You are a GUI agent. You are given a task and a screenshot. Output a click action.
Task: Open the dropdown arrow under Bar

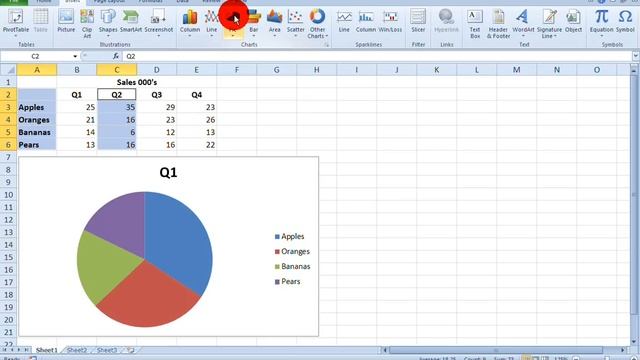253,36
